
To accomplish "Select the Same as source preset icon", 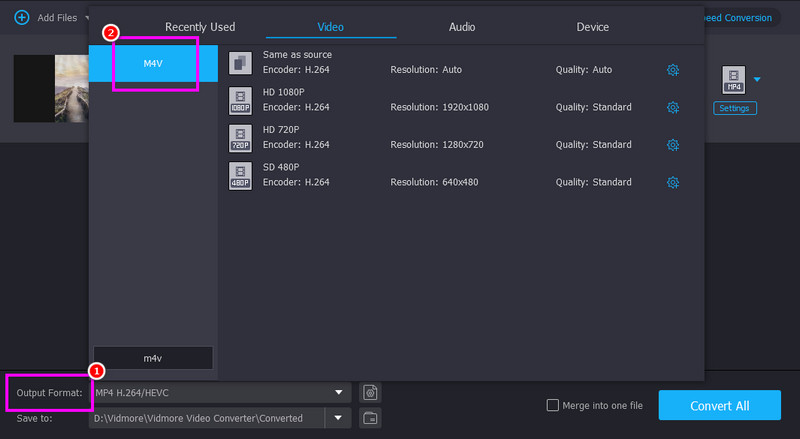I will [240, 63].
